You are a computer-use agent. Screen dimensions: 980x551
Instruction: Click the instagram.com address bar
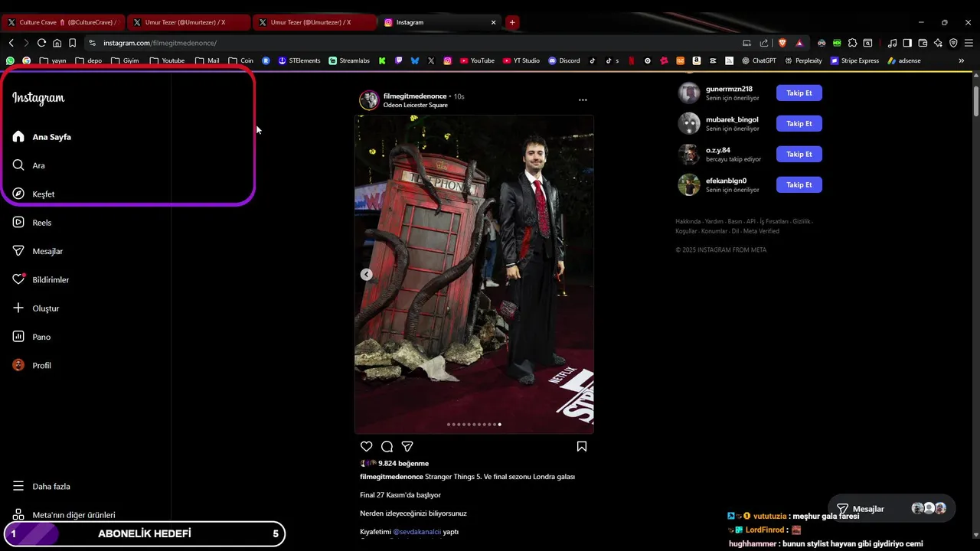tap(413, 43)
